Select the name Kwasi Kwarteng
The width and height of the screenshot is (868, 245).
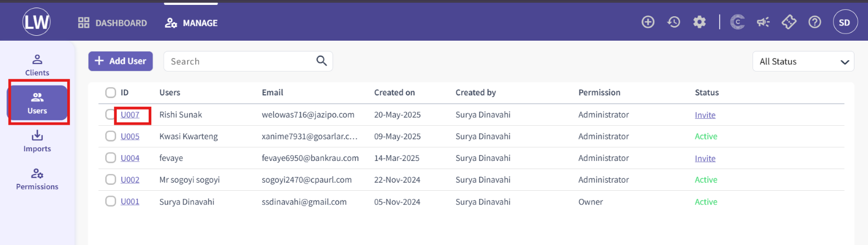tap(189, 137)
